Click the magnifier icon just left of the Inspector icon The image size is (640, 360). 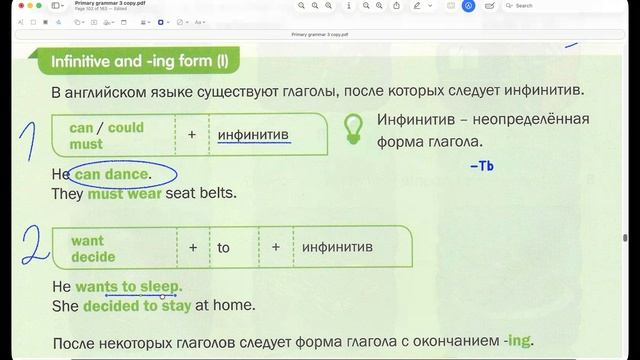click(329, 5)
